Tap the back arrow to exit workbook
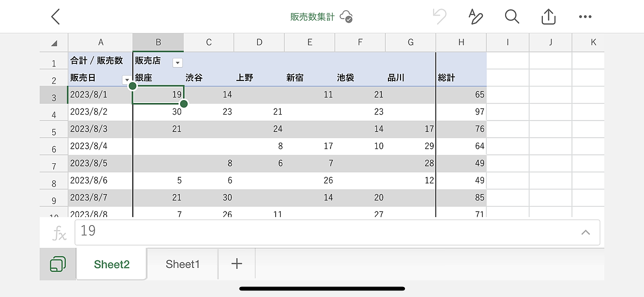Screen dimensions: 644x297 point(55,17)
